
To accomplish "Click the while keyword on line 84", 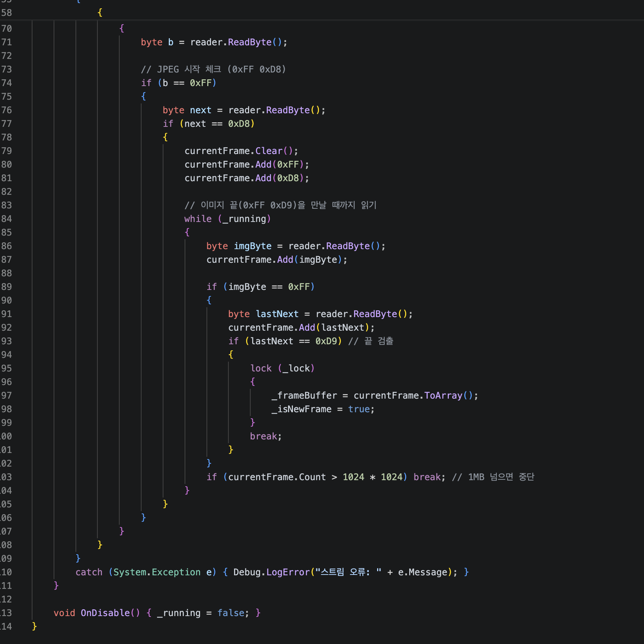I will (198, 219).
